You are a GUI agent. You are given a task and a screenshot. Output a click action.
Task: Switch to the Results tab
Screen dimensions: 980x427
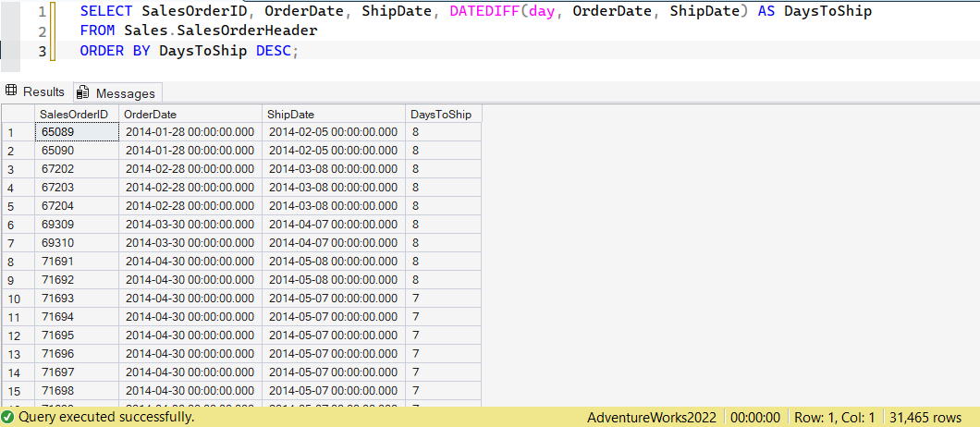[x=36, y=91]
